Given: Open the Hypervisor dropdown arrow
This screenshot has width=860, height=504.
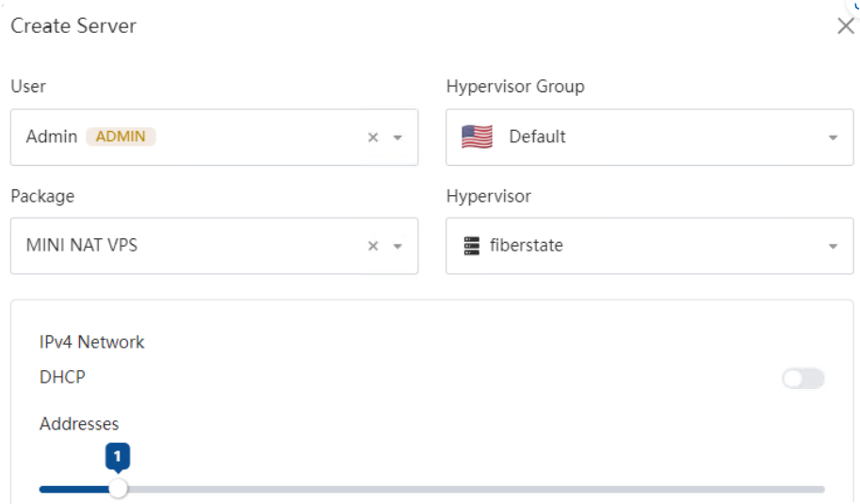Looking at the screenshot, I should [833, 246].
